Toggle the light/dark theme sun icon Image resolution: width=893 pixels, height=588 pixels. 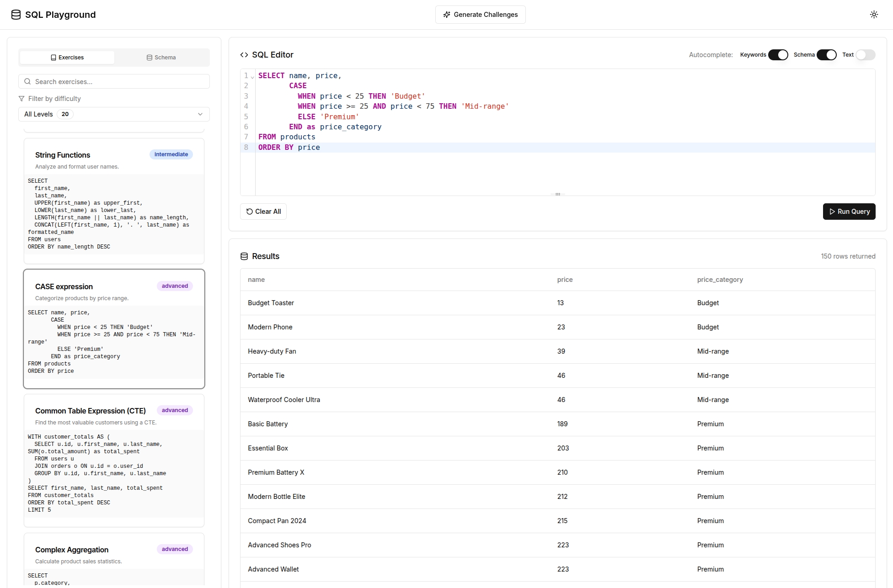[x=874, y=15]
